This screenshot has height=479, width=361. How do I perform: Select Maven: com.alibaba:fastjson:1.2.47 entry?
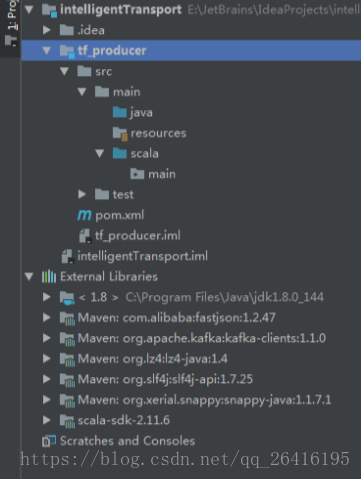[x=176, y=318]
